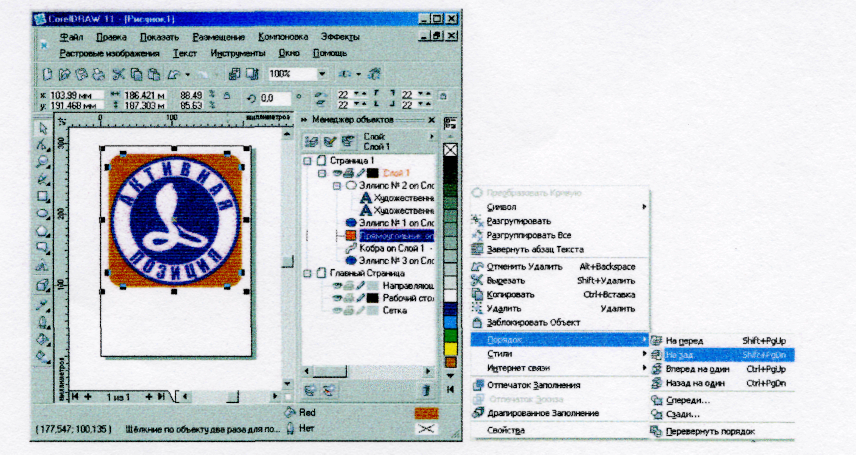Pick the yellow color swatch in palette

pyautogui.click(x=450, y=348)
